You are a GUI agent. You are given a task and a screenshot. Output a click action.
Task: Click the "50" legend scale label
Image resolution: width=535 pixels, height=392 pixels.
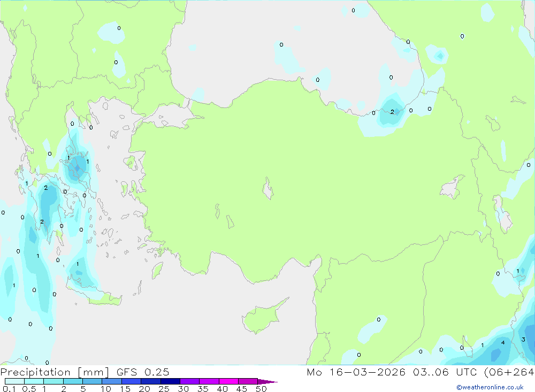[x=261, y=389]
